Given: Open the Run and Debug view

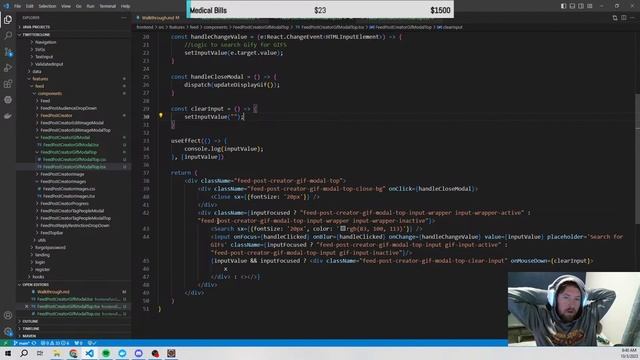Looking at the screenshot, I should pyautogui.click(x=8, y=68).
